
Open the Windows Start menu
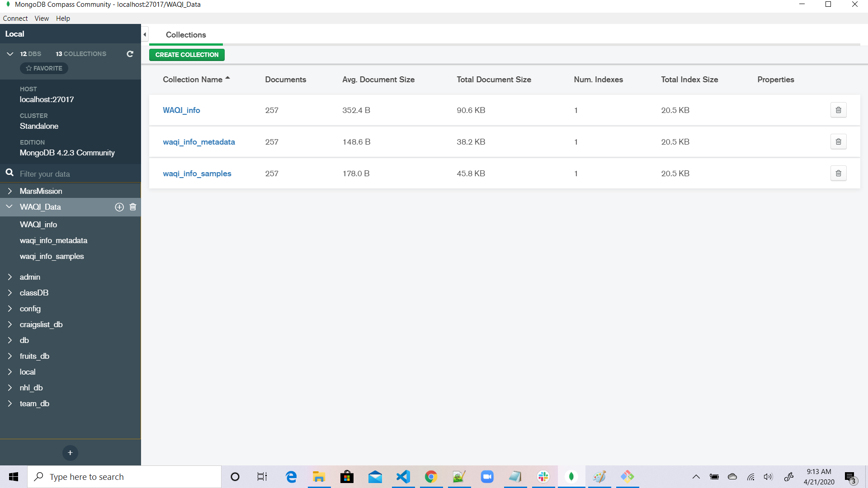tap(14, 477)
